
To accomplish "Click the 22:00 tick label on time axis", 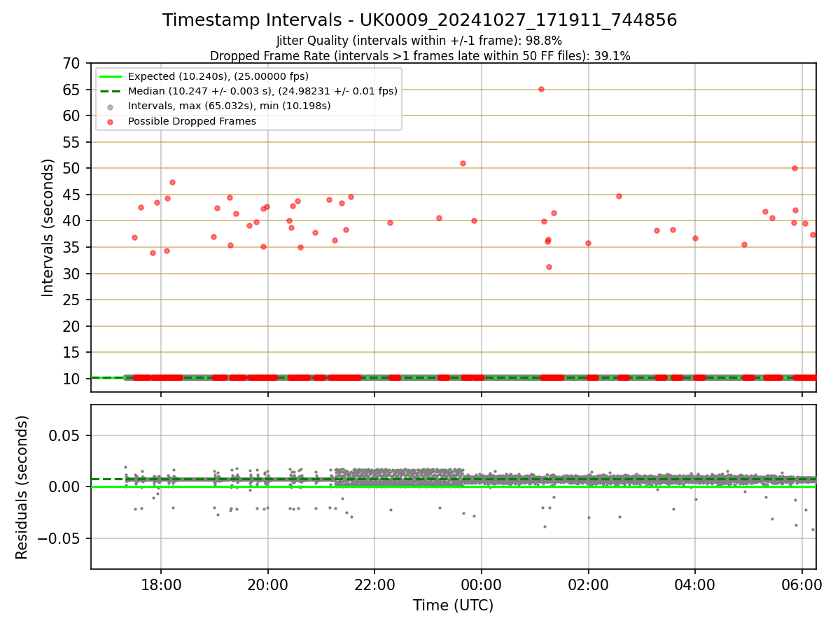I will (x=374, y=585).
